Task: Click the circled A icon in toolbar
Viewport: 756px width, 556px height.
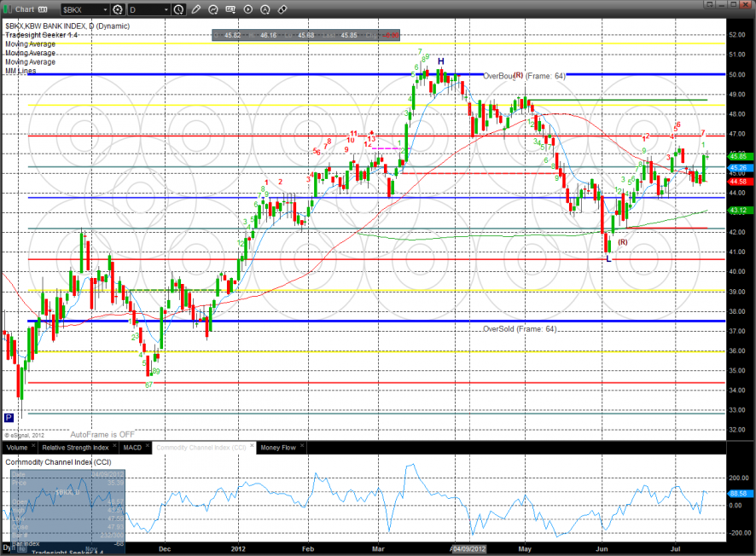Action: (265, 9)
